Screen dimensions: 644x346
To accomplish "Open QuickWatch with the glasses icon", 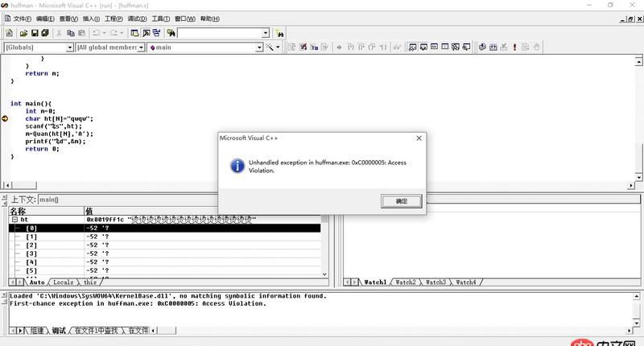I will click(397, 47).
